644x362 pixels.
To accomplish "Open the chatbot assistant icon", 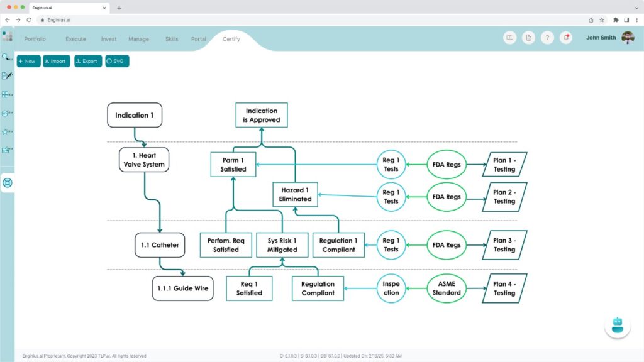I will 617,325.
